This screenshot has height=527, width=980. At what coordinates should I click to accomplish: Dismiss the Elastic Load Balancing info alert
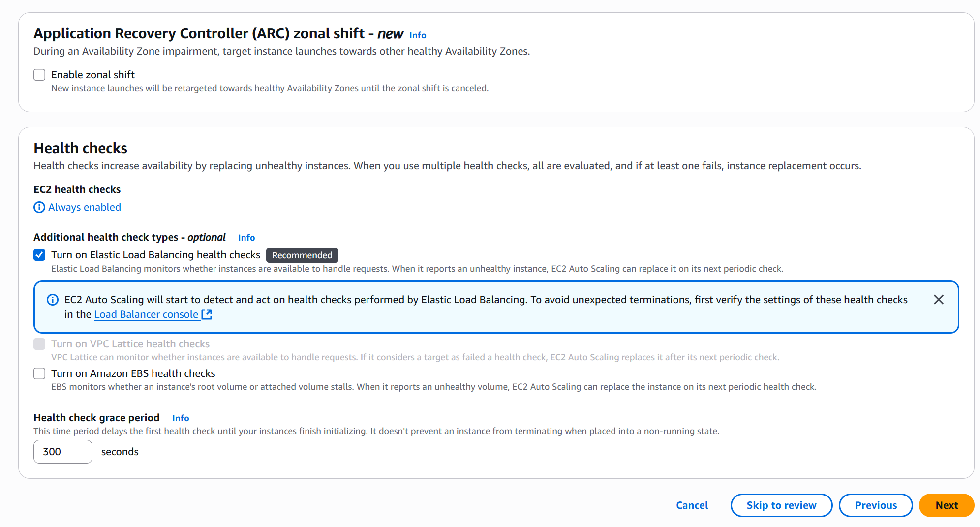tap(938, 300)
